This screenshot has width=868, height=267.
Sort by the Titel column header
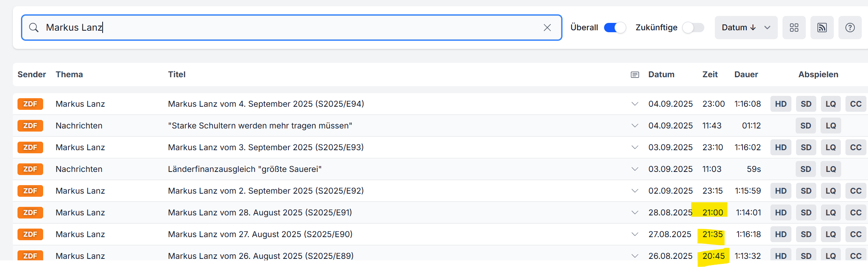[177, 75]
